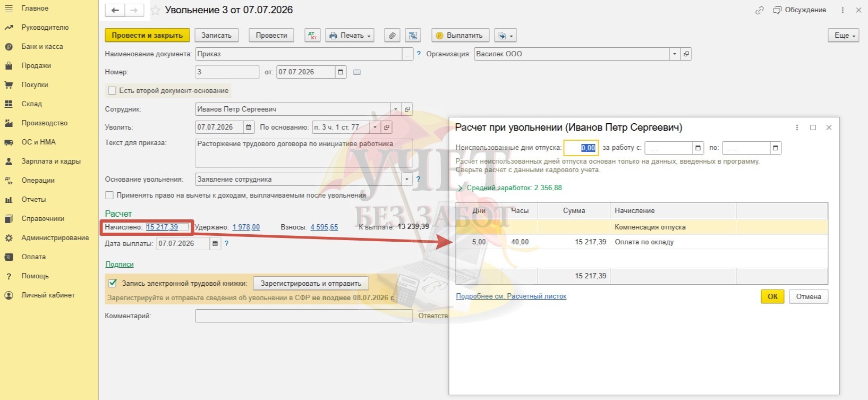Screen dimensions: 868x400
Task: Click the Неиспользованные дни отпуска input field
Action: 581,148
